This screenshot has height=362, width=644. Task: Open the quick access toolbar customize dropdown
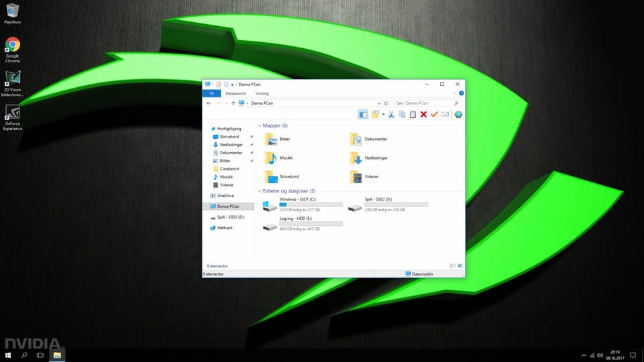tap(232, 84)
